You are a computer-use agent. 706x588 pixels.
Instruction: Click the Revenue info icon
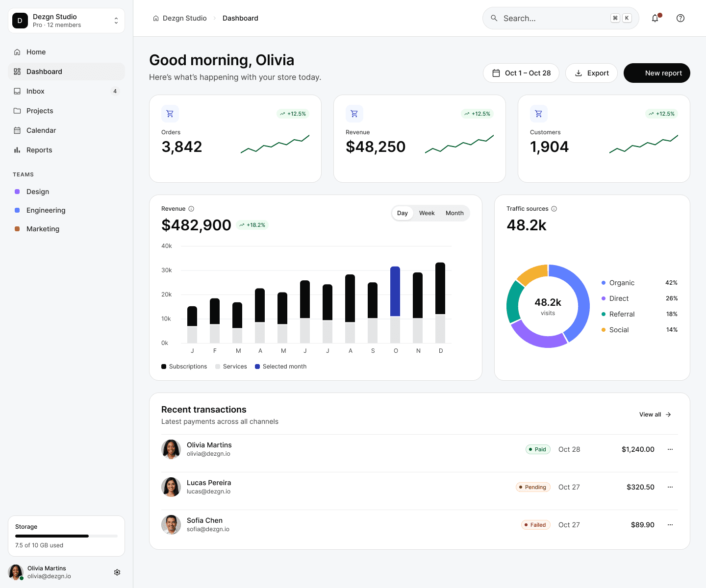[x=191, y=209]
